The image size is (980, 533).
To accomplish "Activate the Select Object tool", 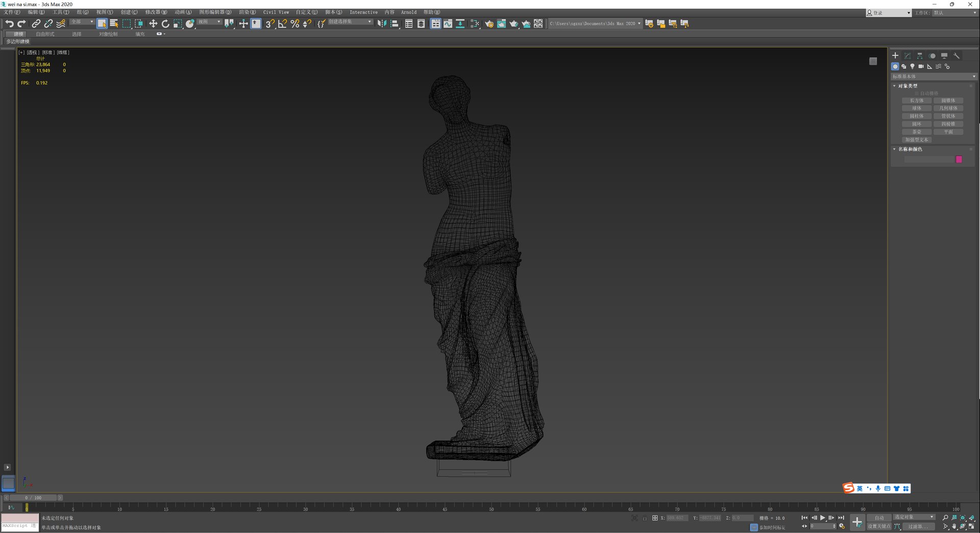I will coord(102,23).
